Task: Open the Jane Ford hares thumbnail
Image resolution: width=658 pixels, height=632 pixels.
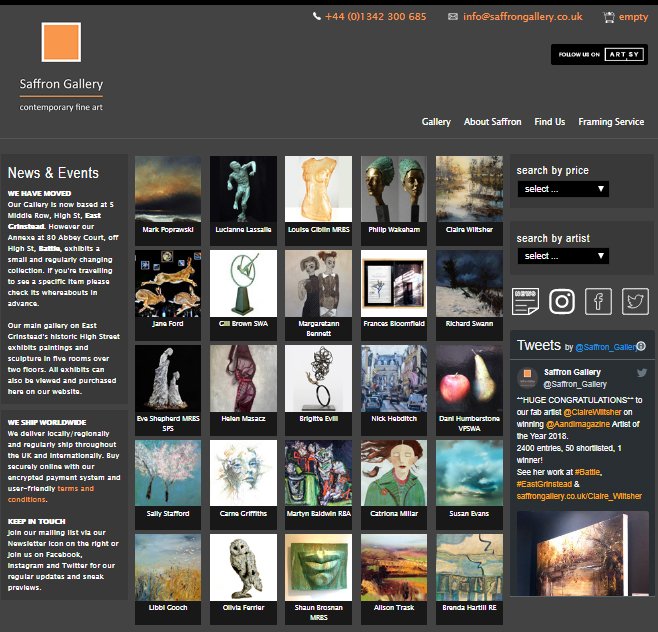Action: click(168, 283)
